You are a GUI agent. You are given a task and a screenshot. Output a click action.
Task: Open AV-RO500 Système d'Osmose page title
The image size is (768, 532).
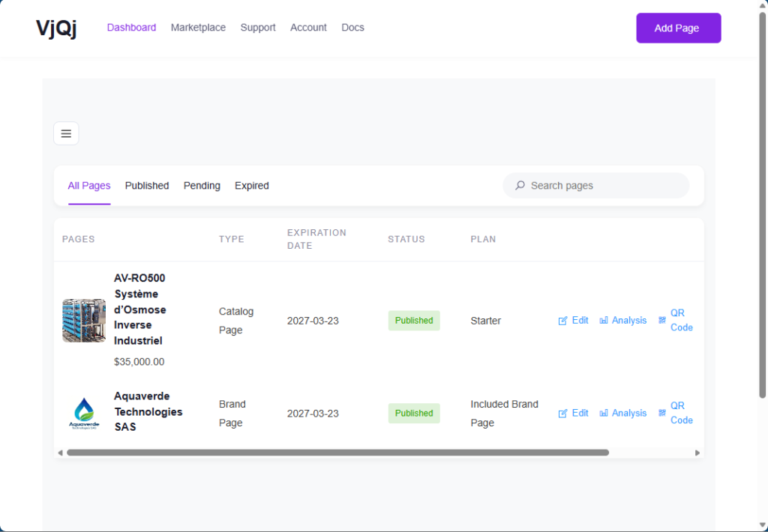click(140, 309)
